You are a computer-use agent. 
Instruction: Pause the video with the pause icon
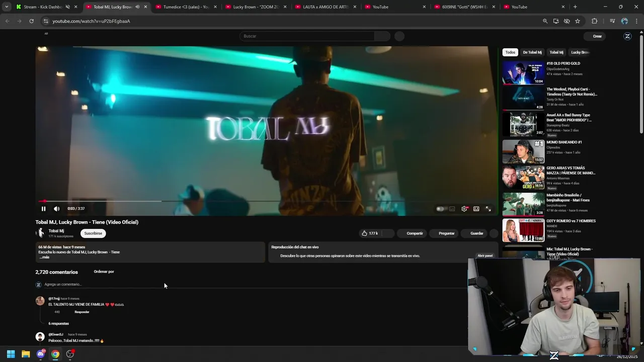(x=43, y=209)
